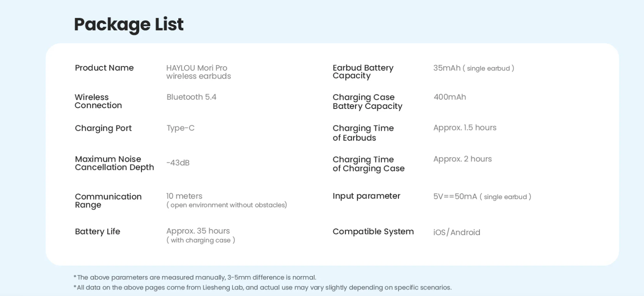Select the Product Name label

coord(104,68)
